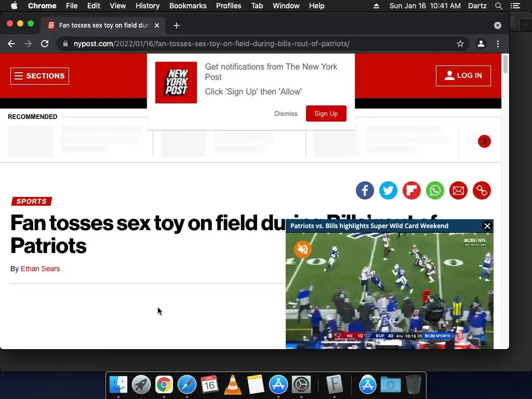The image size is (532, 399).
Task: Open the SPORTS category tag
Action: click(x=32, y=201)
